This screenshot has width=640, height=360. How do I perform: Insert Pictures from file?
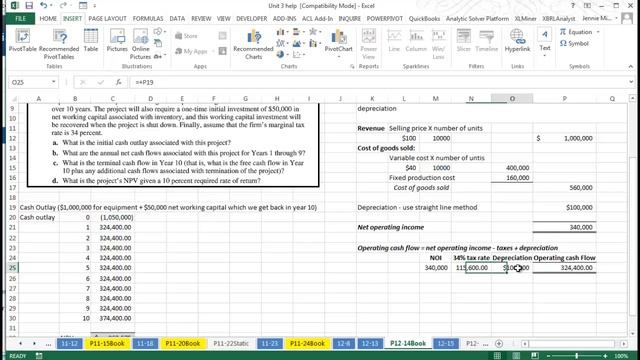pos(117,41)
